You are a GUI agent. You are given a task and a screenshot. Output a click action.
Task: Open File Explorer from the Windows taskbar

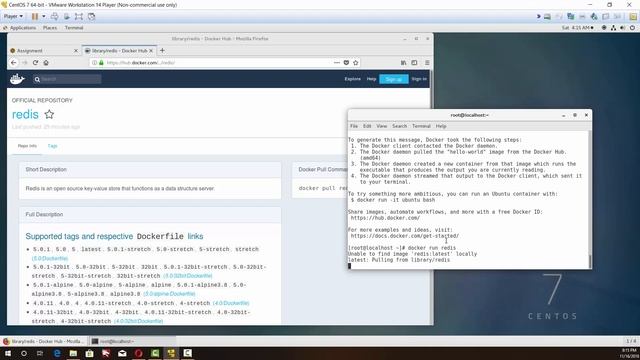pos(73,353)
